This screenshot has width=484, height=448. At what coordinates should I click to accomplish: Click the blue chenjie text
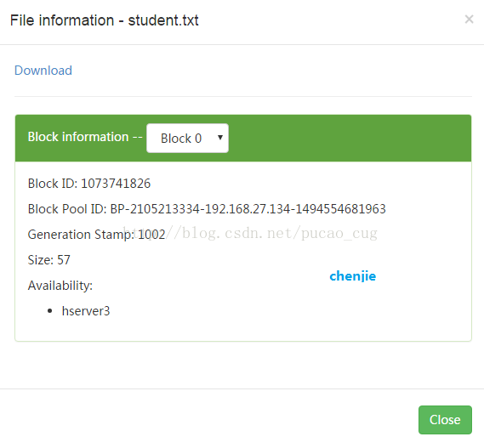353,275
